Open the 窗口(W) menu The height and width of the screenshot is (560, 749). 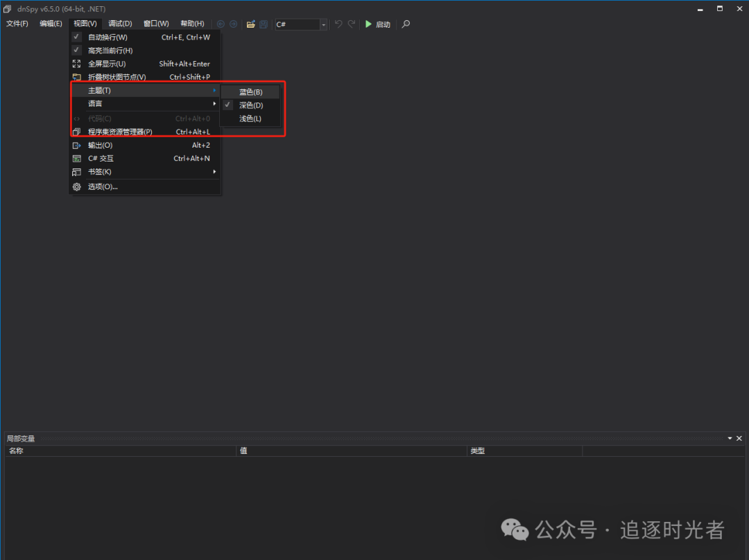pos(156,24)
